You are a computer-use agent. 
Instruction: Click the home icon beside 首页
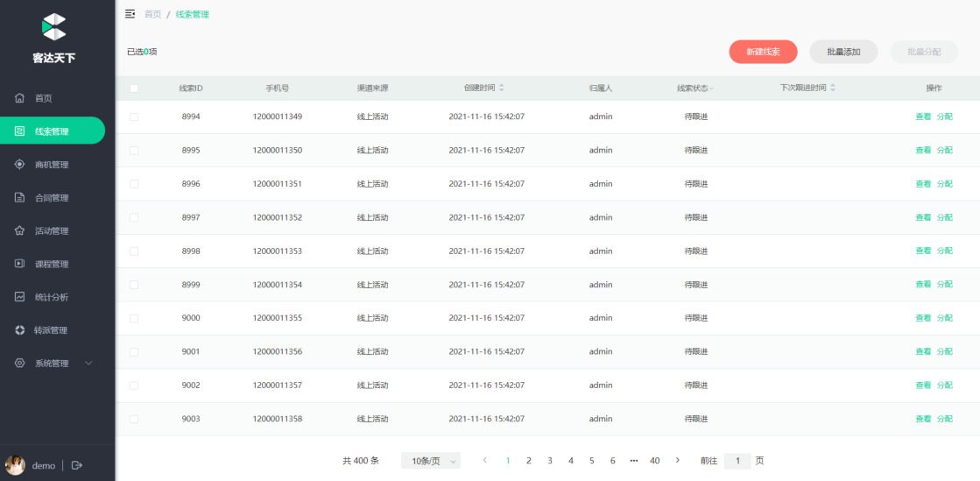(19, 98)
